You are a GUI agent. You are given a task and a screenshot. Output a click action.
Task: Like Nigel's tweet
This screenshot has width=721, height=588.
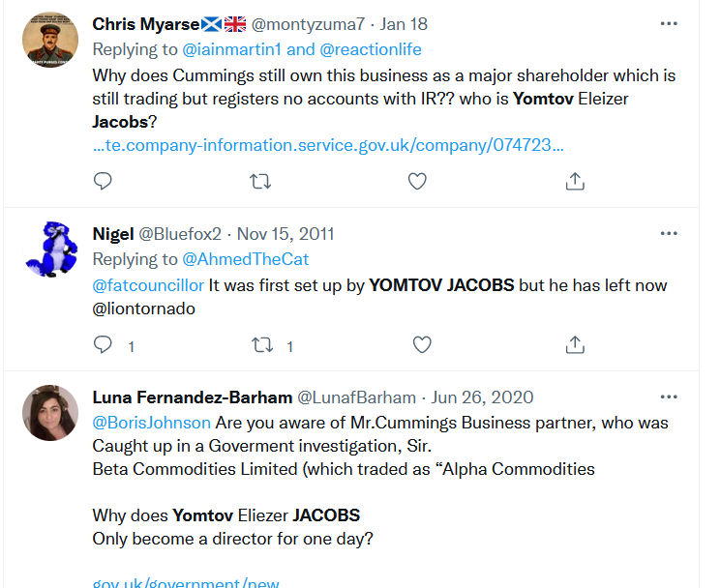422,344
